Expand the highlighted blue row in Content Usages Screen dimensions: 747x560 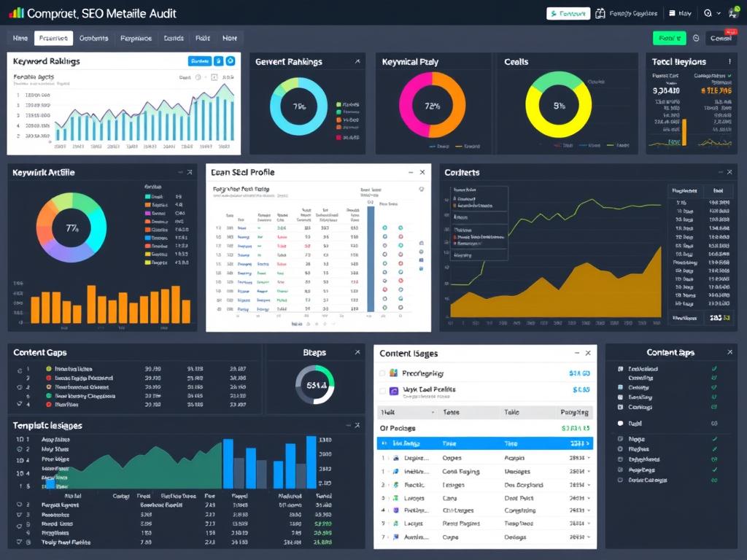(x=588, y=442)
